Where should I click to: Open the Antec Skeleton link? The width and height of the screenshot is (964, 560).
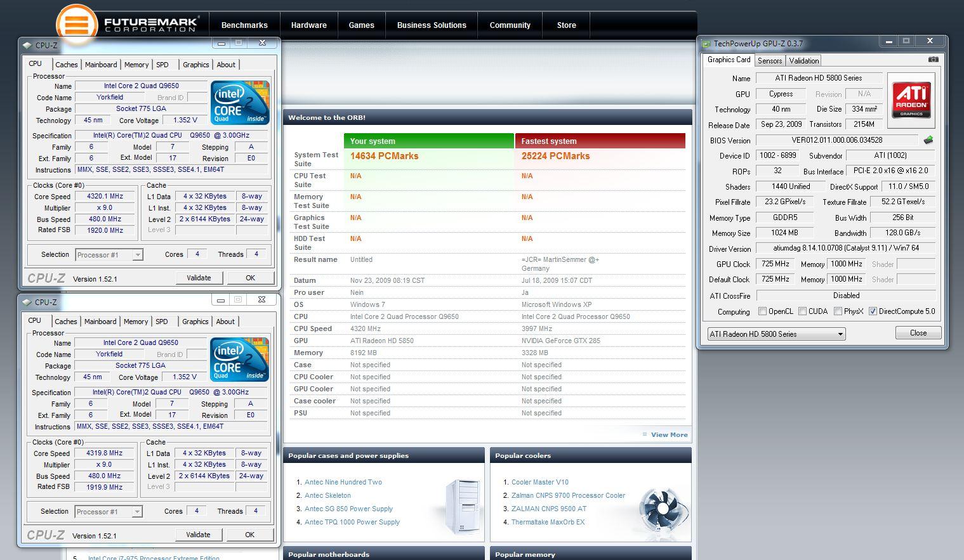[327, 495]
